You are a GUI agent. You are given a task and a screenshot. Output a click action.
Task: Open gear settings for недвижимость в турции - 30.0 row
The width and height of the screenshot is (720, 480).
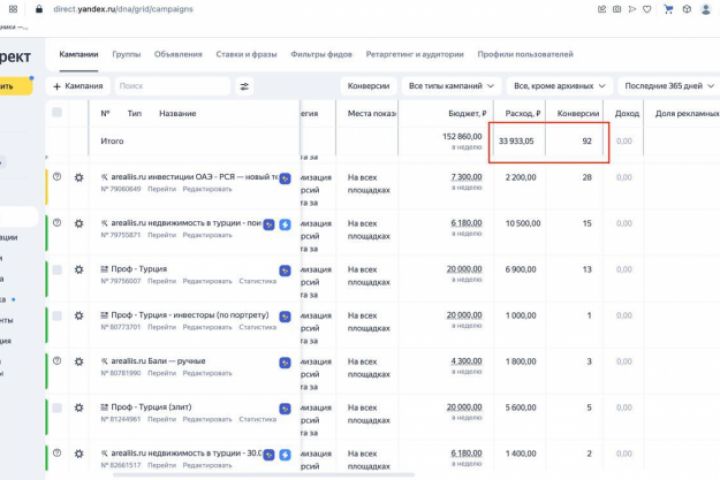tap(79, 453)
